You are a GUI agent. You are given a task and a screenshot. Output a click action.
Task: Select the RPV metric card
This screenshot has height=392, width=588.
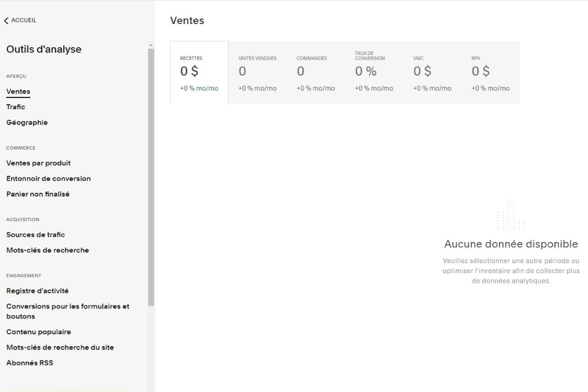(x=491, y=72)
